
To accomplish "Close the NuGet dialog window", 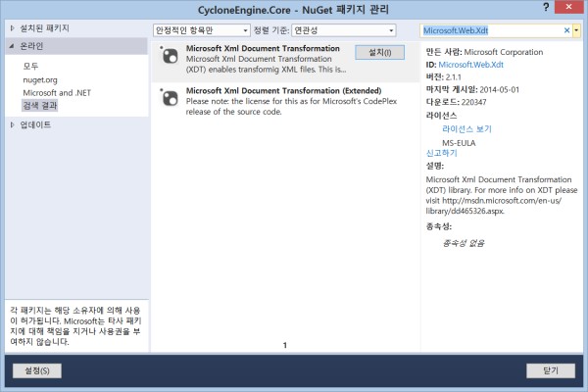I will click(568, 7).
